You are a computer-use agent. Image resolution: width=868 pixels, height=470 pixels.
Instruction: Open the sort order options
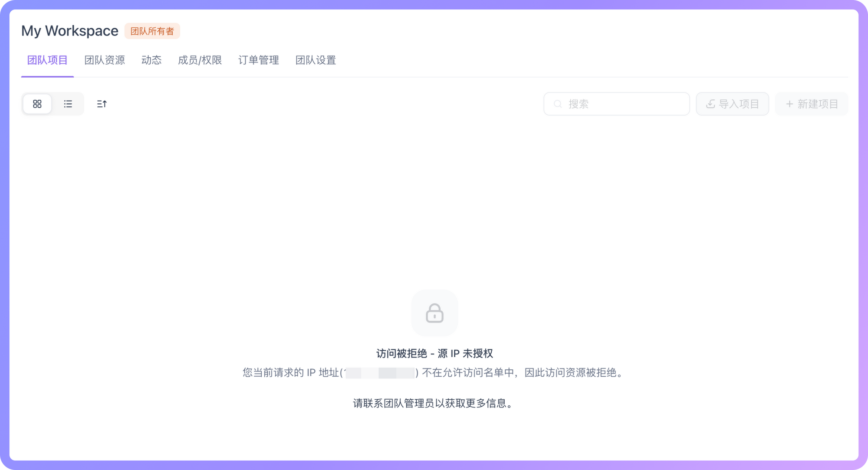tap(102, 104)
